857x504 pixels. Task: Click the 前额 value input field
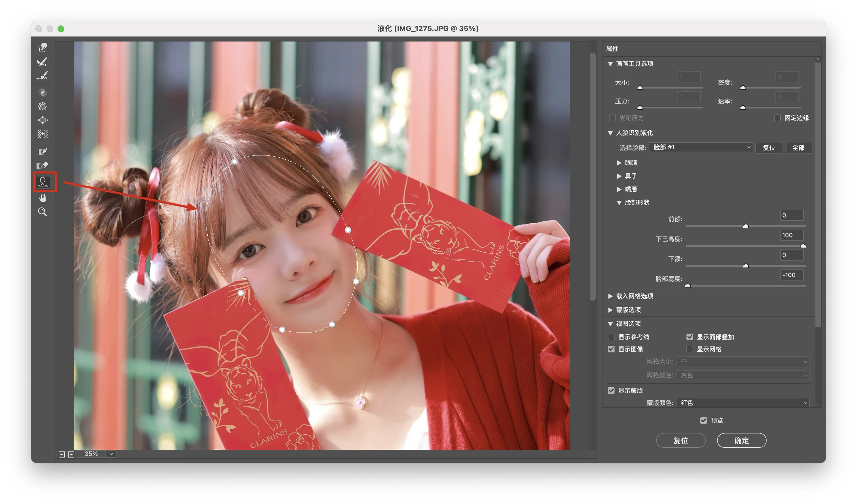(792, 215)
